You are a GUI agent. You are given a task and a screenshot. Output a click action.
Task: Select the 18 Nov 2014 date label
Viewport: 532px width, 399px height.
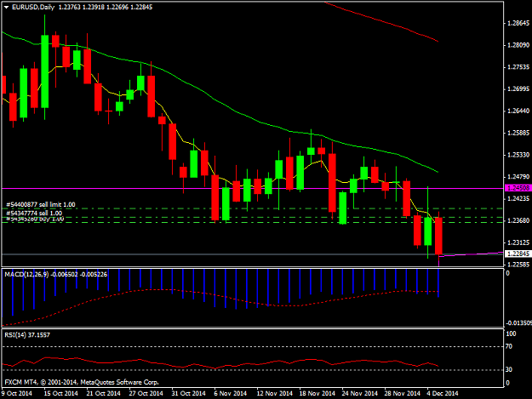tap(317, 393)
